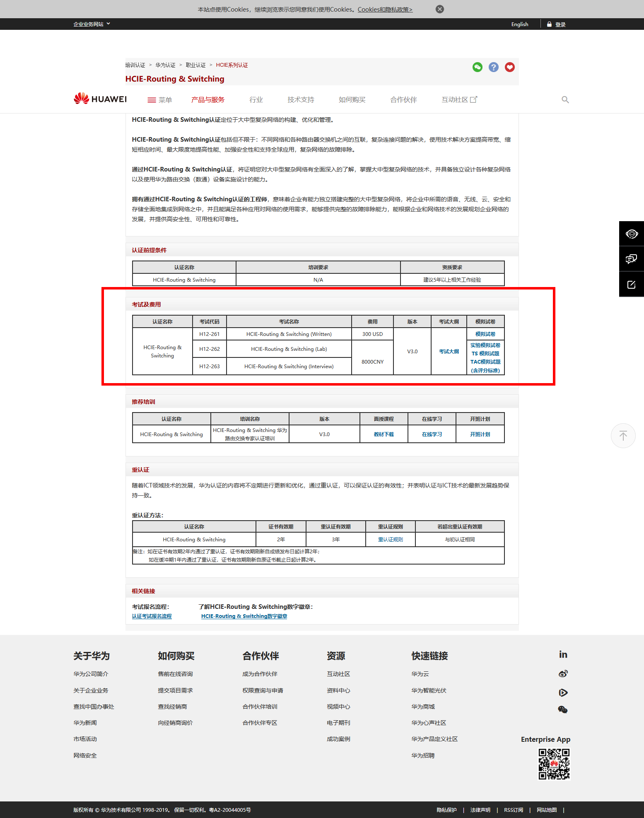Open 隐私保护 link in bottom bar
The image size is (644, 818).
click(447, 810)
